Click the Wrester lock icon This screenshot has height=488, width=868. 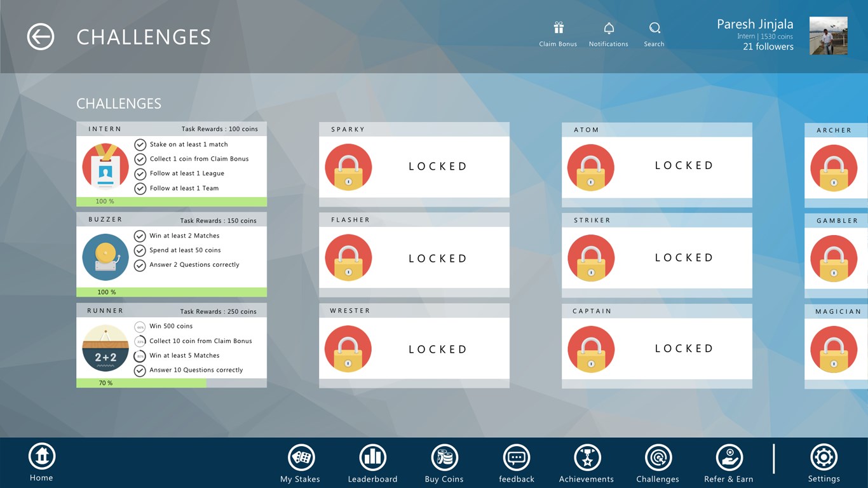point(348,349)
